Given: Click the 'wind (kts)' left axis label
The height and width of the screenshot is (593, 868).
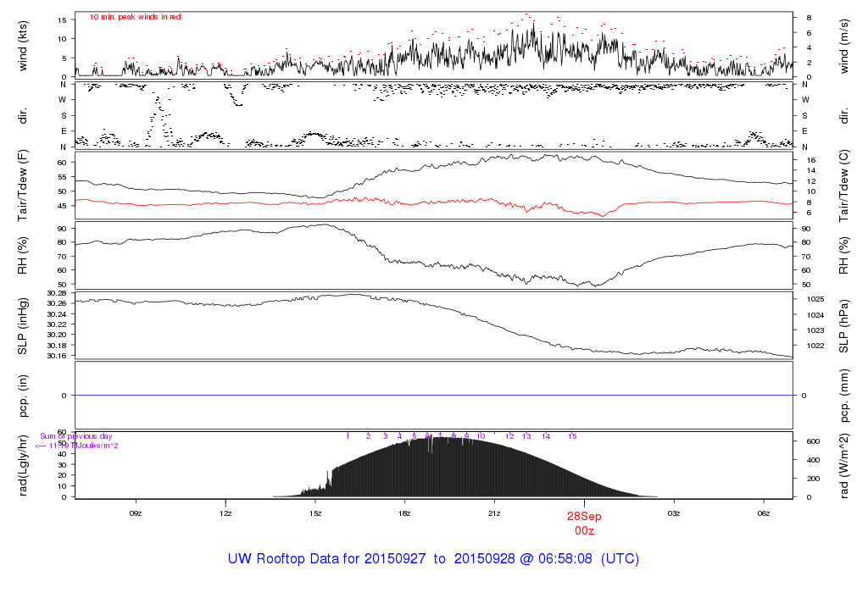Looking at the screenshot, I should click(x=25, y=44).
